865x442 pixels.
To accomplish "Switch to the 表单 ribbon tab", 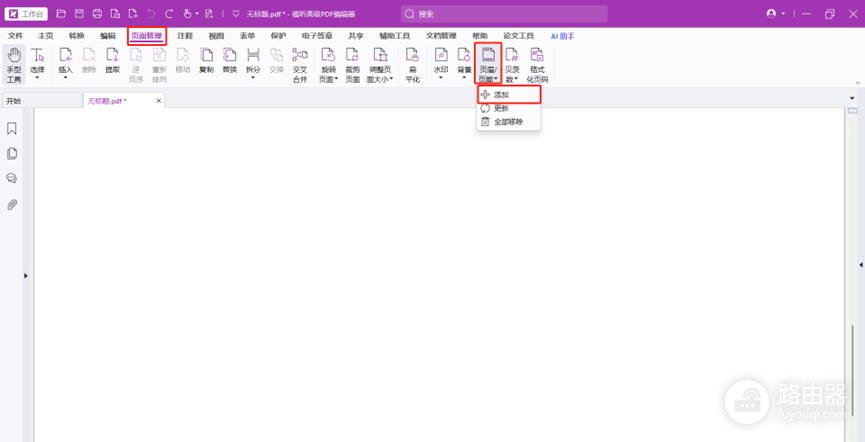I will 247,36.
